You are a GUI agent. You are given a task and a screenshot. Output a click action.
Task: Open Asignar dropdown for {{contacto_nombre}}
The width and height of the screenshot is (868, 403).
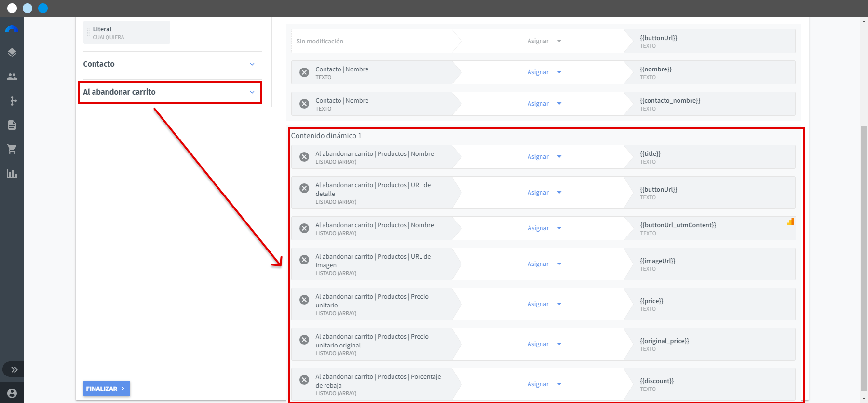click(544, 104)
